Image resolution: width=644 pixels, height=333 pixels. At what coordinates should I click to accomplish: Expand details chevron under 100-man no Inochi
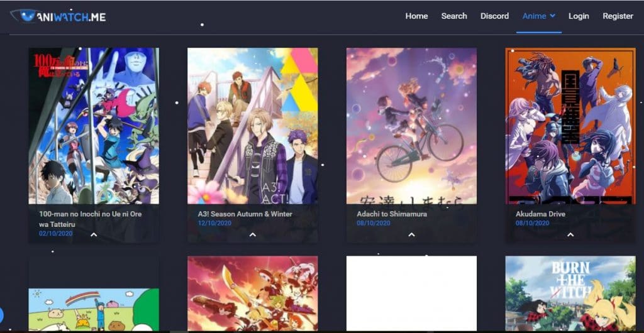pyautogui.click(x=94, y=234)
